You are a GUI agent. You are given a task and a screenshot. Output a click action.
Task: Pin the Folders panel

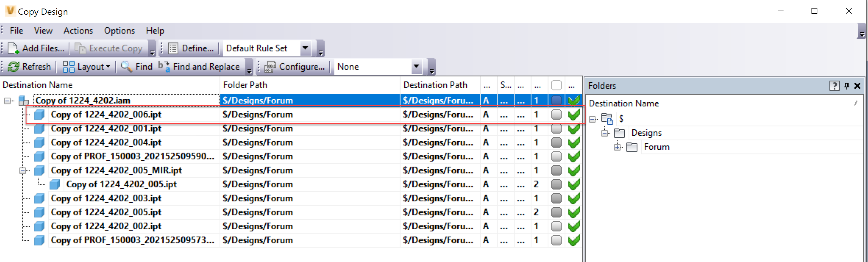click(847, 86)
